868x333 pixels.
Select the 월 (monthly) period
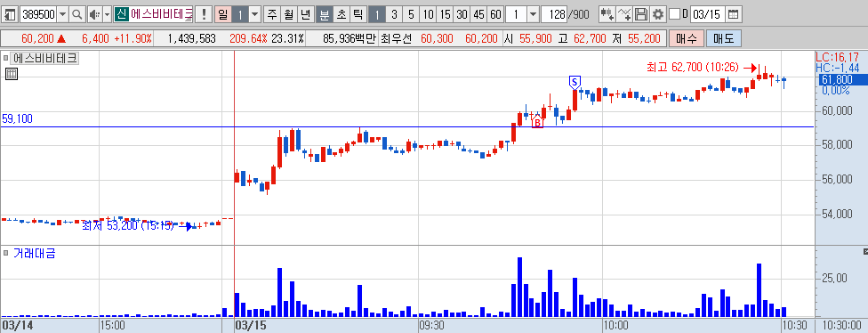(x=288, y=14)
